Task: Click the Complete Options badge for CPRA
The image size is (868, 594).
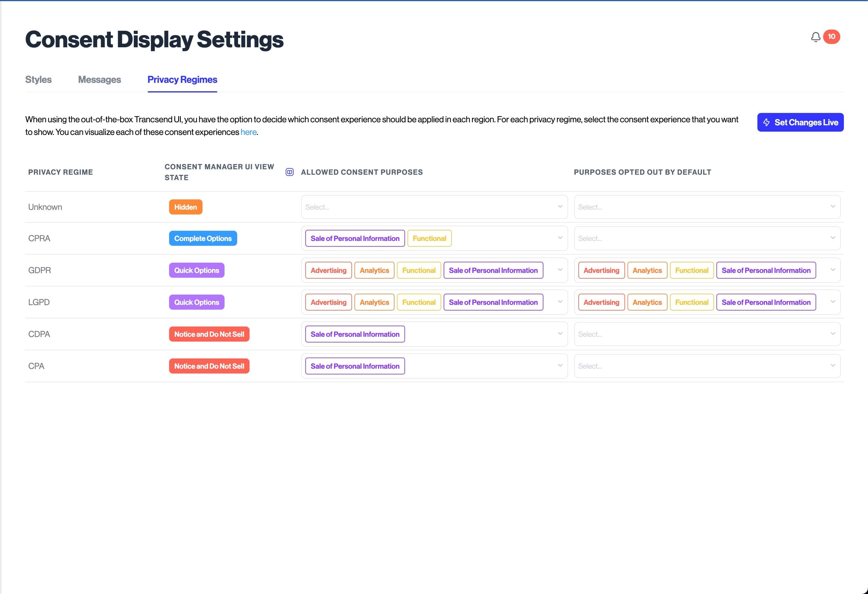Action: (x=203, y=239)
